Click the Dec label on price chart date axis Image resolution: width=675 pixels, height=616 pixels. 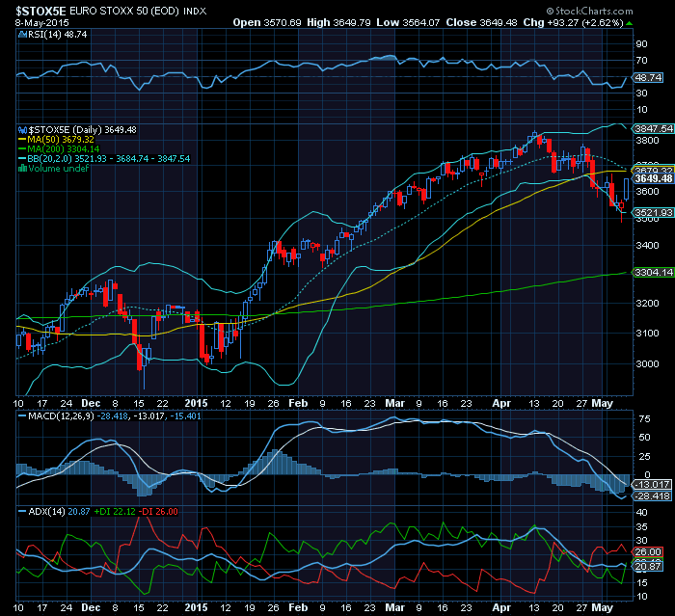coord(91,403)
